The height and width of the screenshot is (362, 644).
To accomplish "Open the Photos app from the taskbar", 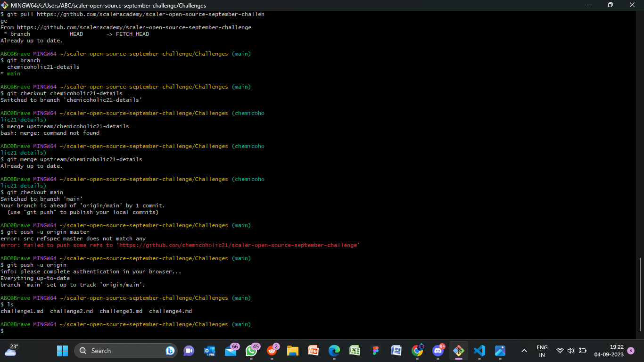I will 500,351.
